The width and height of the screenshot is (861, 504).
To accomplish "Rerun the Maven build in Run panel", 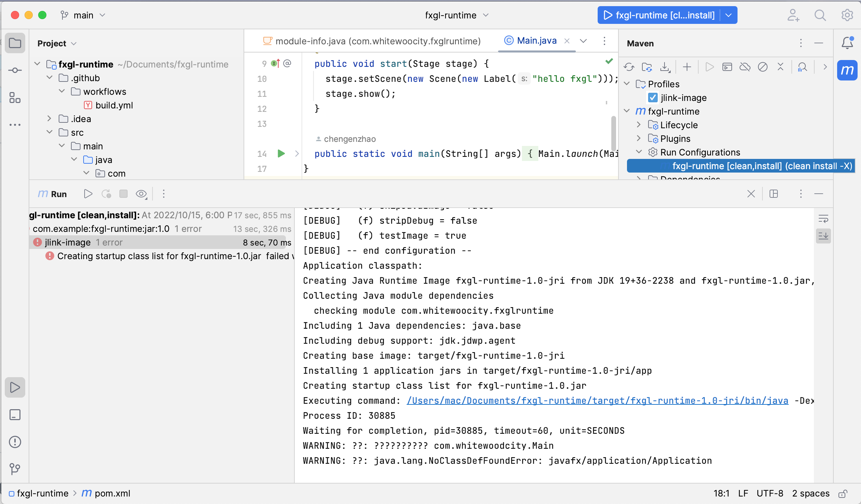I will click(x=88, y=194).
